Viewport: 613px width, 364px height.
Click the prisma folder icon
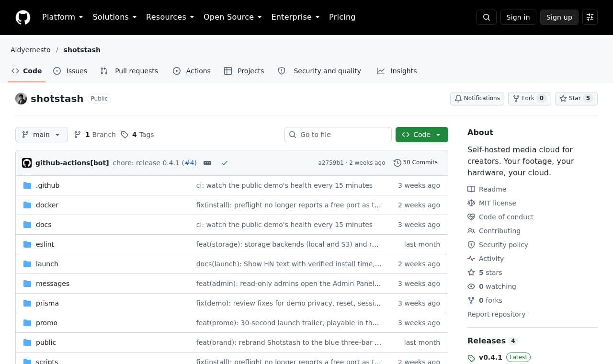(27, 303)
